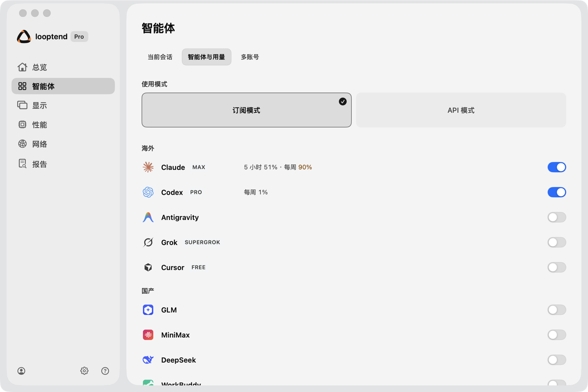This screenshot has width=588, height=392.
Task: Switch on the GLM toggle
Action: (557, 310)
